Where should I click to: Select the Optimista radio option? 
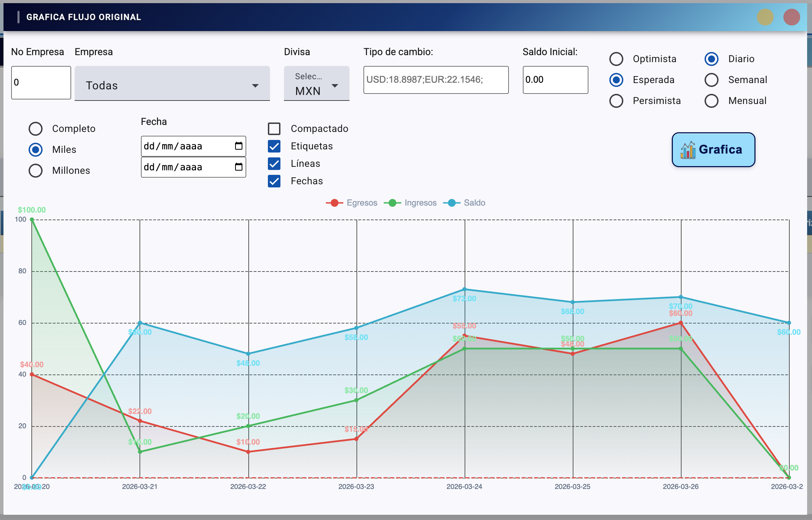[x=616, y=59]
